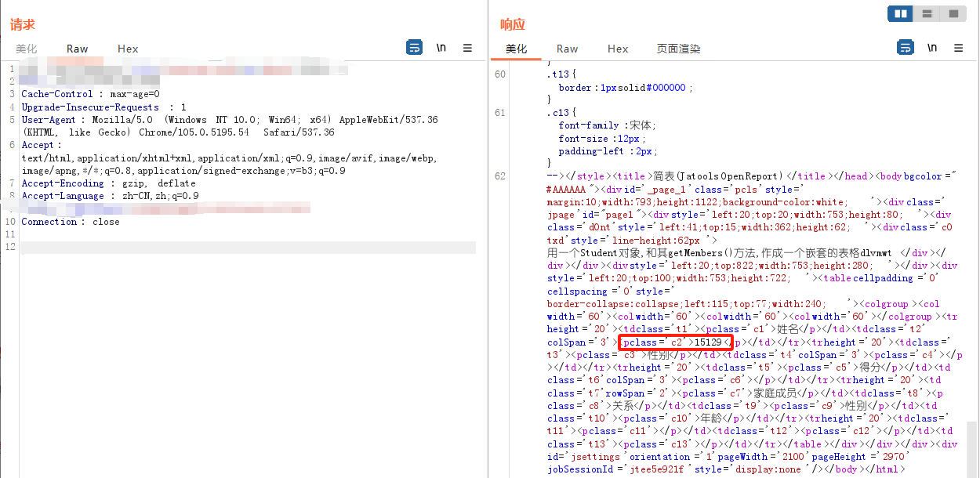
Task: Select the combined tabbed layout view button
Action: (953, 13)
